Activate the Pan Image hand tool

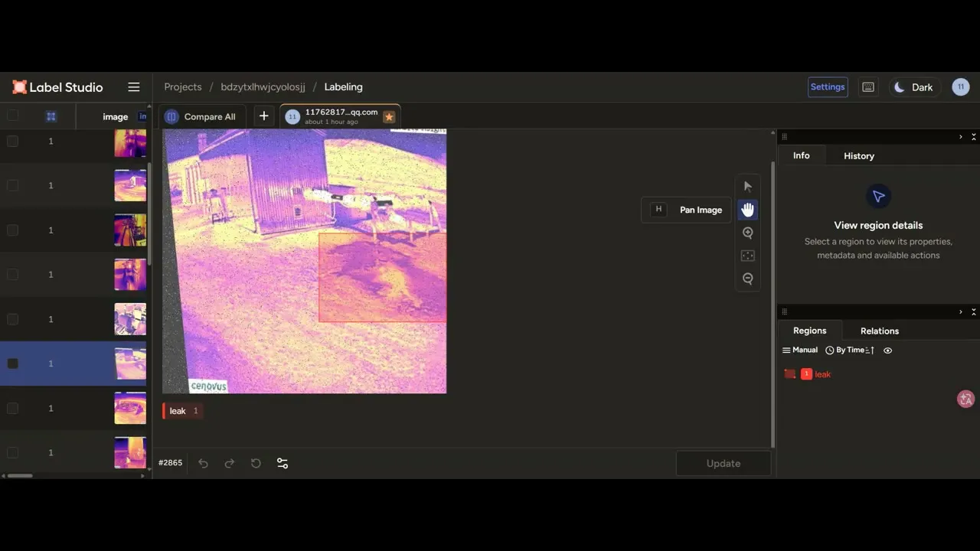coord(748,210)
